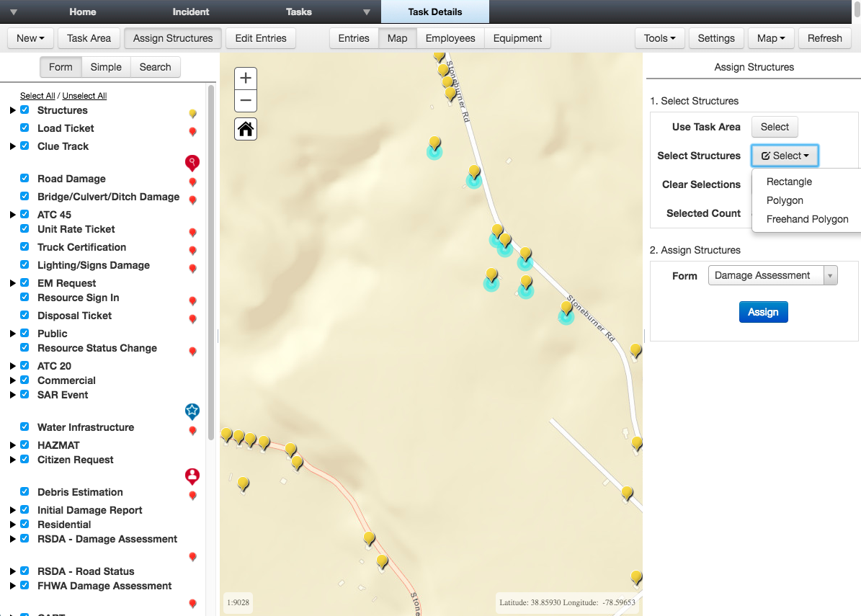Screen dimensions: 861x616
Task: Click the Unselect All link
Action: point(84,96)
